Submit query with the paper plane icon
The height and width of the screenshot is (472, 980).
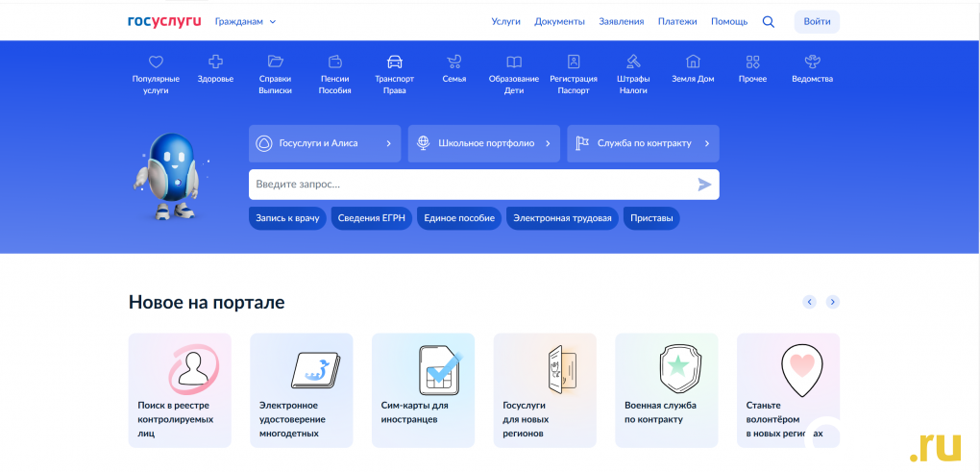click(704, 185)
